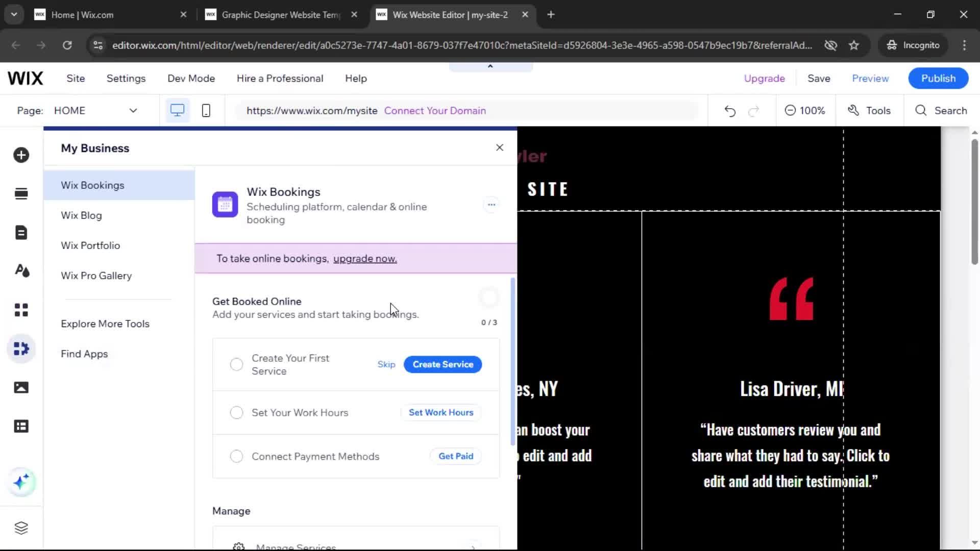The width and height of the screenshot is (980, 551).
Task: Open Find Apps
Action: click(x=84, y=354)
